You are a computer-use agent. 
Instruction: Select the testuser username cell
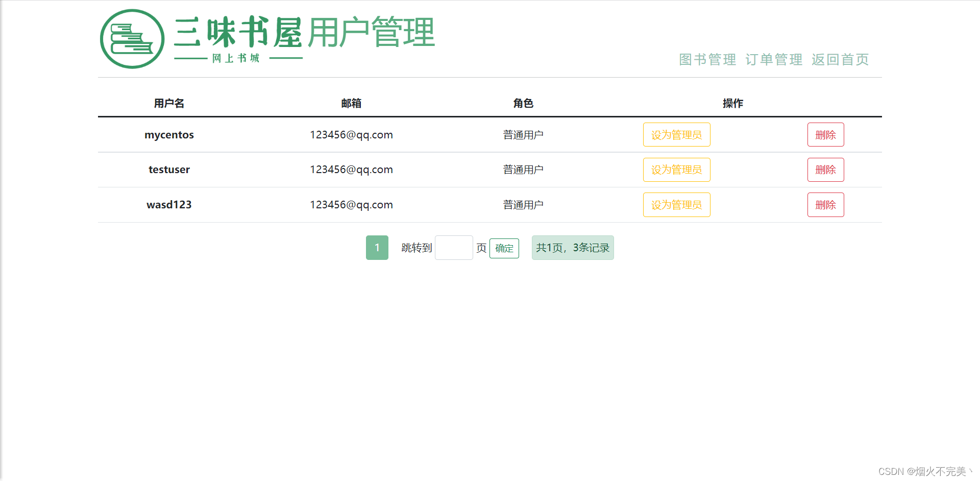click(x=169, y=170)
